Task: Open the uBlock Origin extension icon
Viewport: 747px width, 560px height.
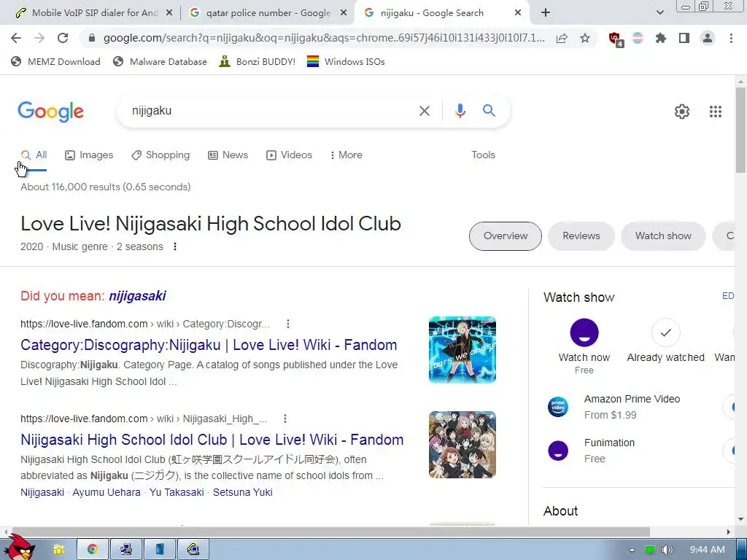Action: (x=616, y=39)
